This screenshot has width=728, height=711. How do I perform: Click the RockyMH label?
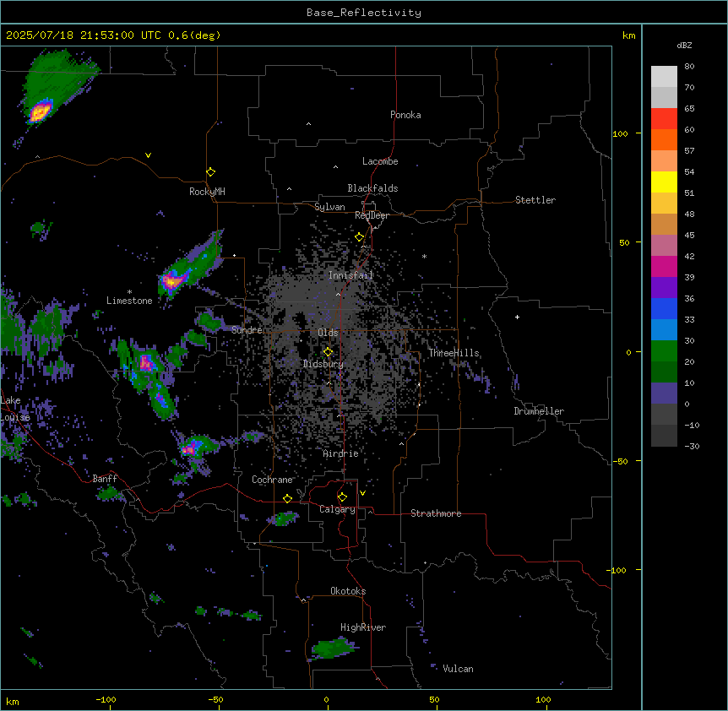(207, 192)
